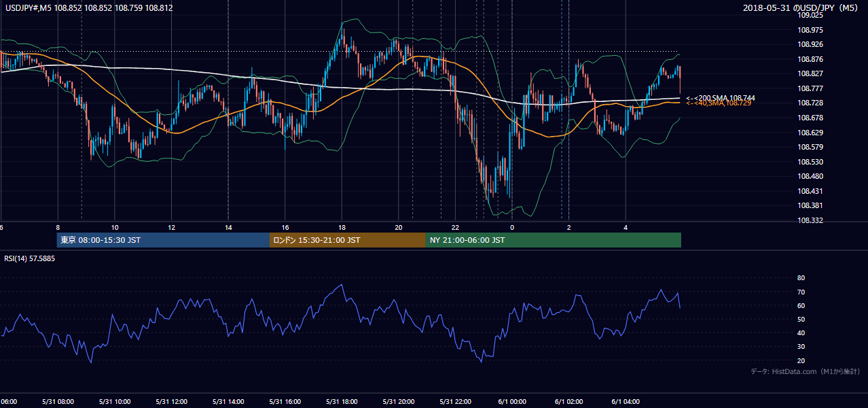Click hour label 12 under the price chart

coord(171,228)
